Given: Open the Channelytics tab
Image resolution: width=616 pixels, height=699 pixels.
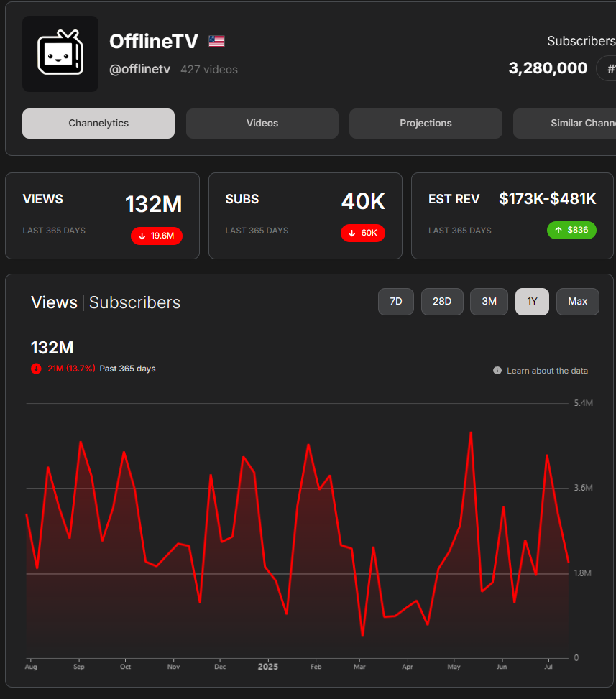Looking at the screenshot, I should click(x=98, y=124).
